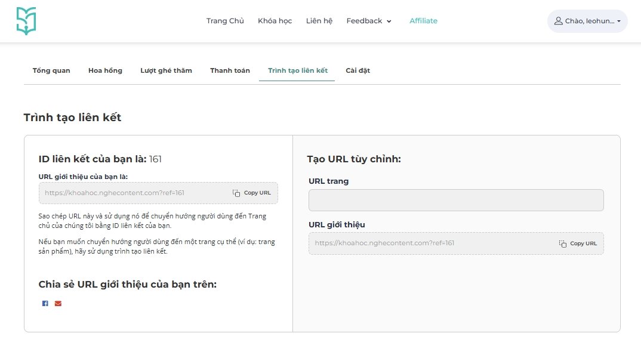Screen dimensions: 641x364
Task: Copy URL in 'Tạo URL tùy chỉnh' panel
Action: [578, 243]
